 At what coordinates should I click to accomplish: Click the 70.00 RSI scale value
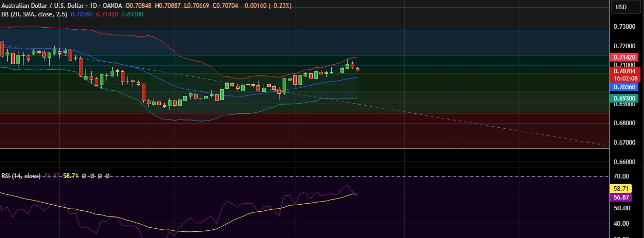[x=621, y=176]
